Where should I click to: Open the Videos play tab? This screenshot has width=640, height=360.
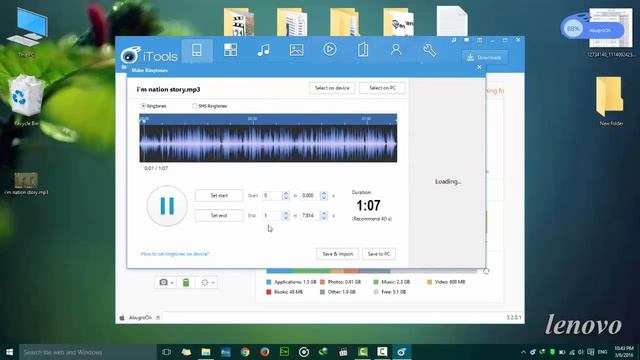pyautogui.click(x=329, y=50)
